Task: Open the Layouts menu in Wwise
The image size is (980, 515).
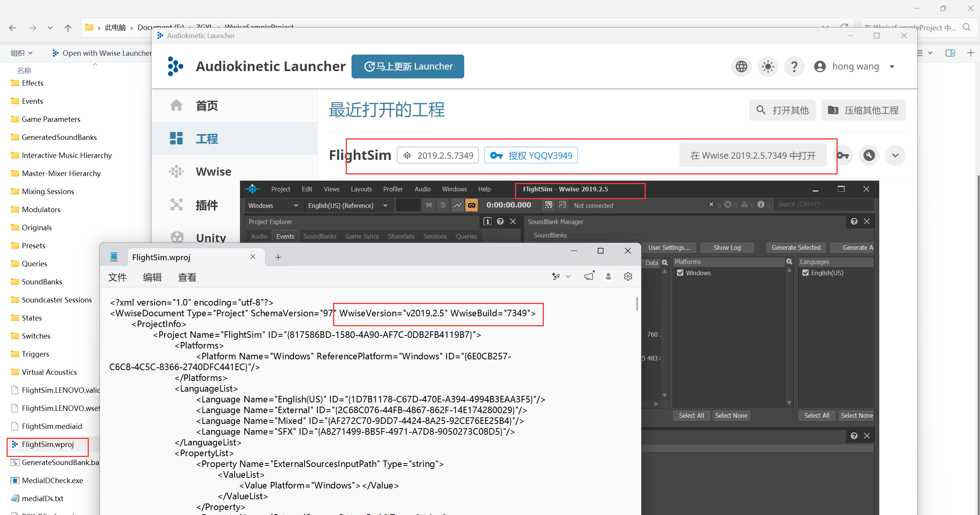Action: click(x=361, y=189)
